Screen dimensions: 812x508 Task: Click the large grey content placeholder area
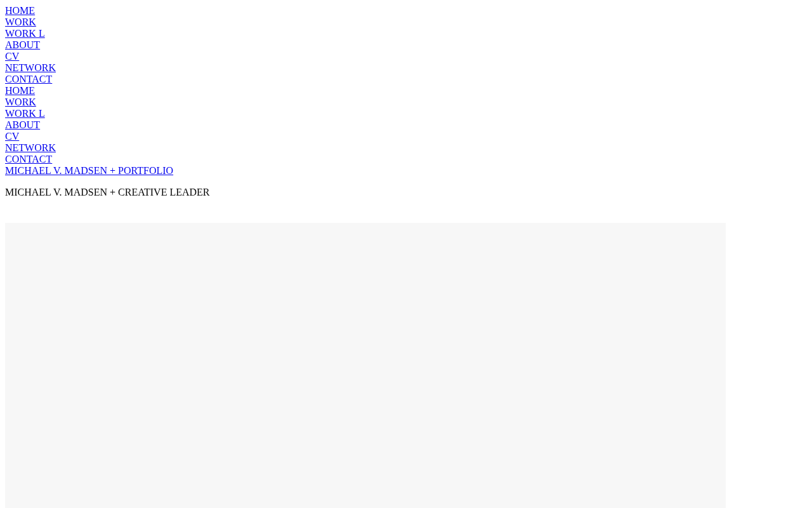[x=365, y=365]
